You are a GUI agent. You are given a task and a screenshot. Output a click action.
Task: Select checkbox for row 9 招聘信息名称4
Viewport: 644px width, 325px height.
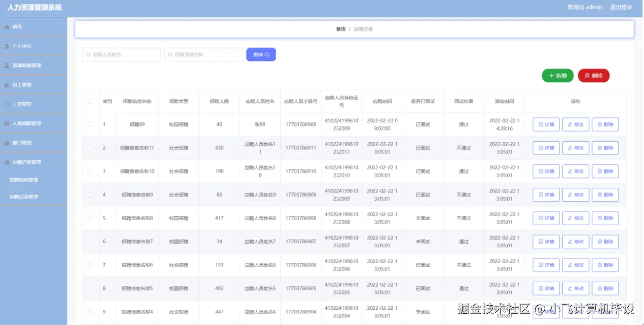[x=90, y=312]
